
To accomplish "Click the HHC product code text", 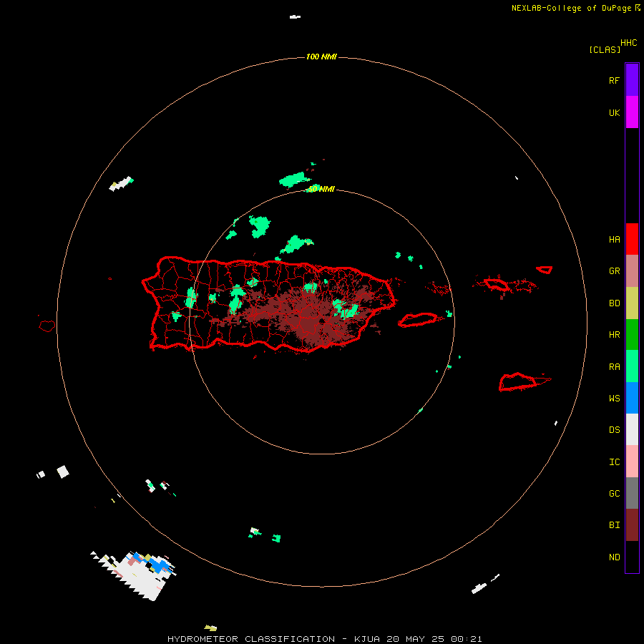I will point(628,43).
